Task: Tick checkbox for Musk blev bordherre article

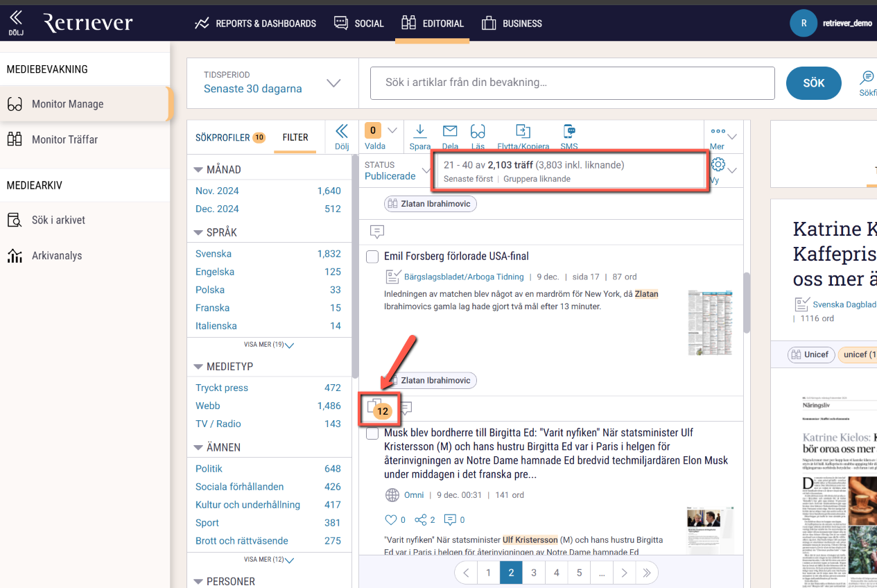Action: [372, 433]
